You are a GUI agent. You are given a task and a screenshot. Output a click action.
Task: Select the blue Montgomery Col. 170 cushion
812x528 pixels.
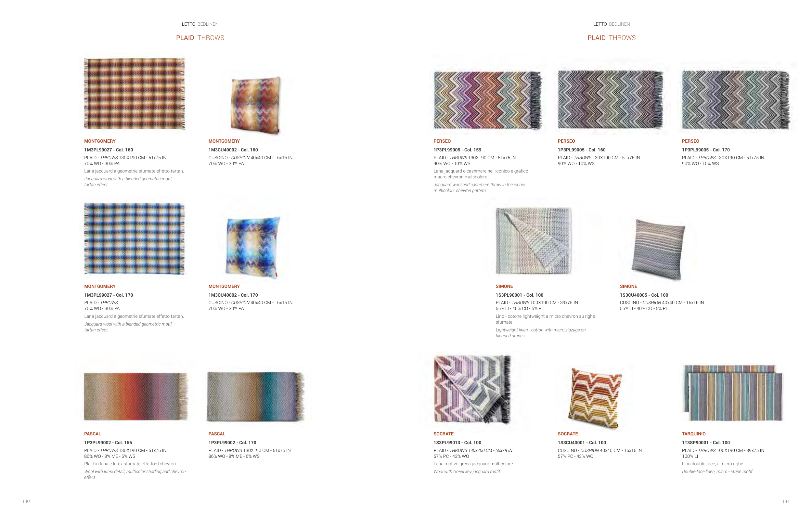click(253, 248)
